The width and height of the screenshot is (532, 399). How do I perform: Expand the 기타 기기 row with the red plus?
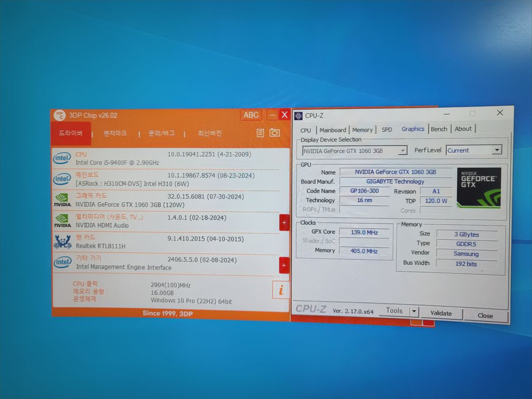tap(284, 265)
